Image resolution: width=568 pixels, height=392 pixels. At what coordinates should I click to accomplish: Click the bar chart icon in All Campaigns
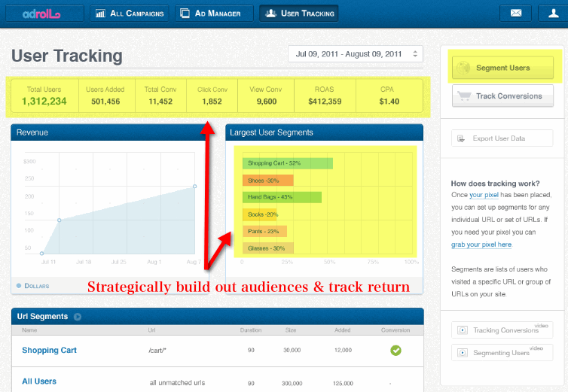pos(100,14)
